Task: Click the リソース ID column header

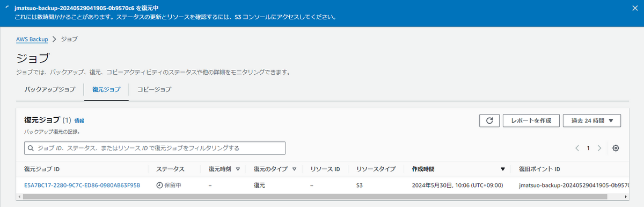Action: coord(325,169)
